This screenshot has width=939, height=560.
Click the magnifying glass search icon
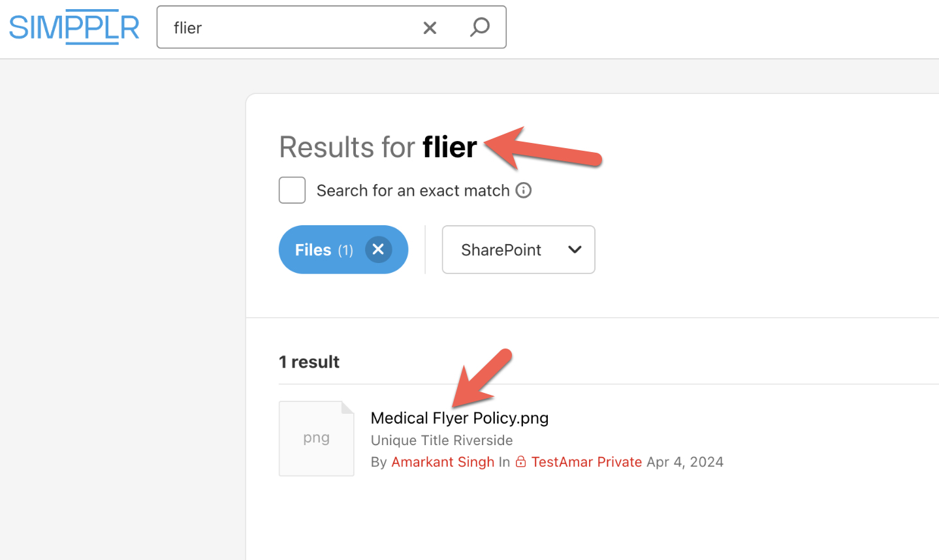(480, 27)
